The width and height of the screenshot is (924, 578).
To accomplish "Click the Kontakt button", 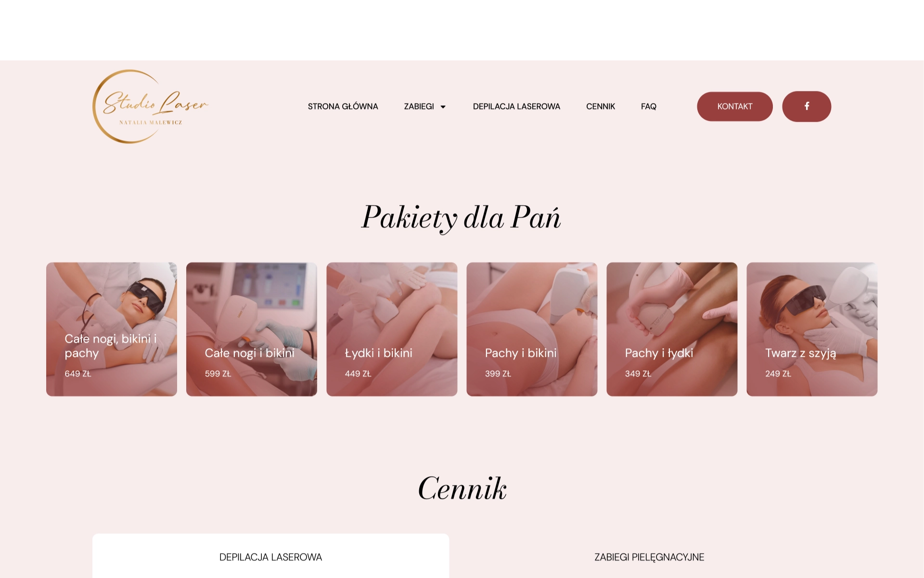I will (x=735, y=106).
